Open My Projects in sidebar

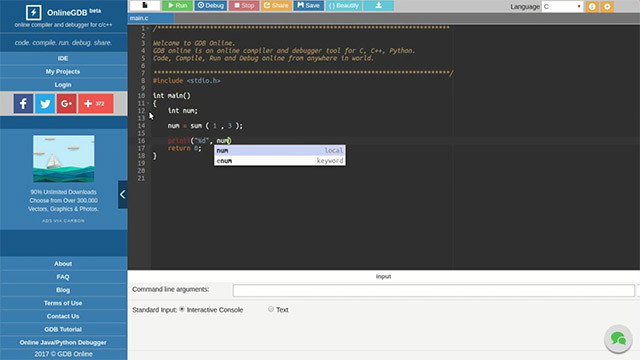pyautogui.click(x=63, y=71)
